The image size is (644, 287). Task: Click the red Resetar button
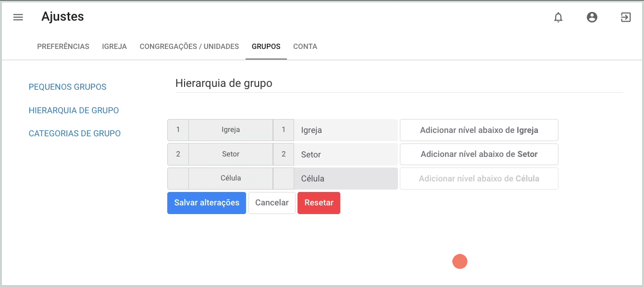[319, 203]
